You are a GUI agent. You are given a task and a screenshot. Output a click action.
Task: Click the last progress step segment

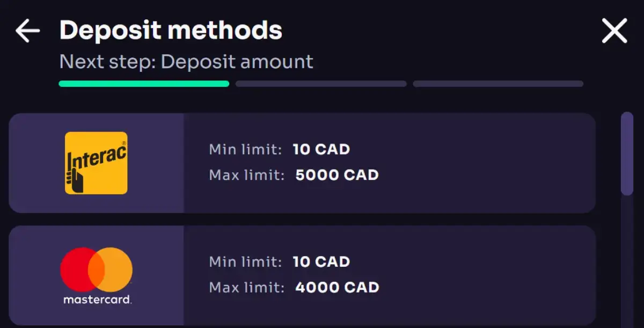tap(498, 84)
